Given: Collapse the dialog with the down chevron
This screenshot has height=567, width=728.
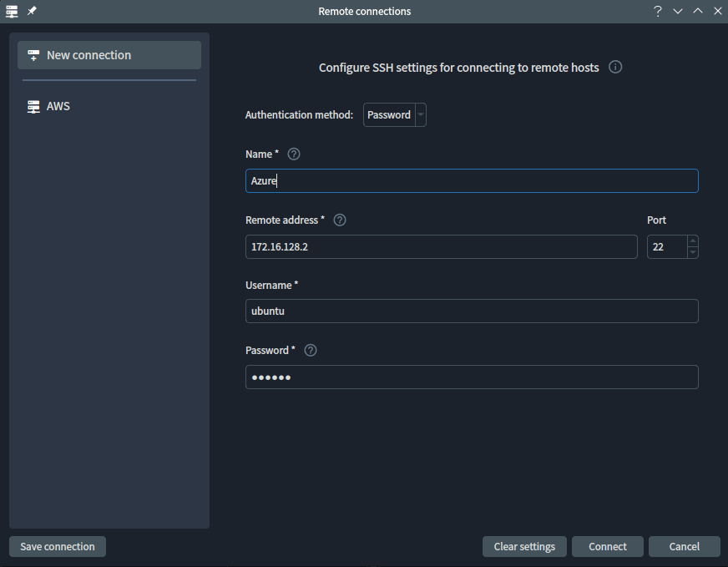Looking at the screenshot, I should coord(678,11).
